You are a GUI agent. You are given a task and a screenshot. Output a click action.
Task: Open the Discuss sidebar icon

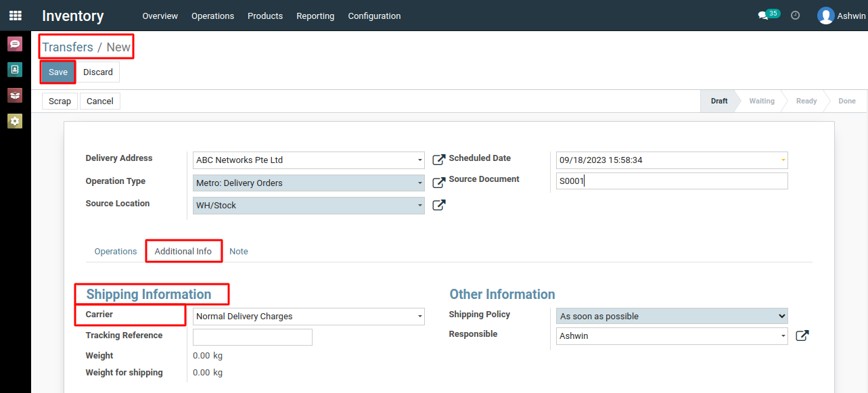[15, 44]
